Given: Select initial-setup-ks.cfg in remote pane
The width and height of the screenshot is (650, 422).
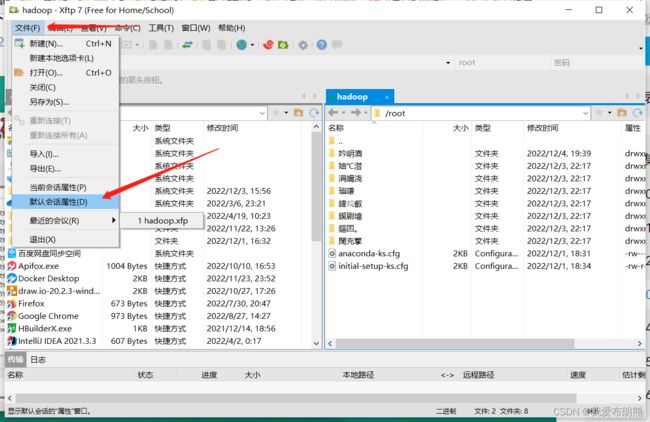Looking at the screenshot, I should click(x=373, y=266).
